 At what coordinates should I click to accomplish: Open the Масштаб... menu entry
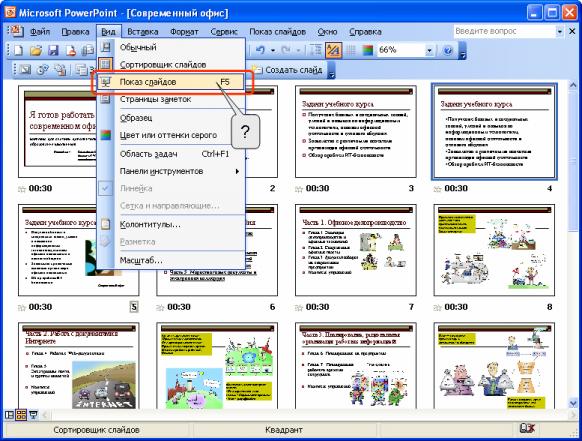[170, 260]
